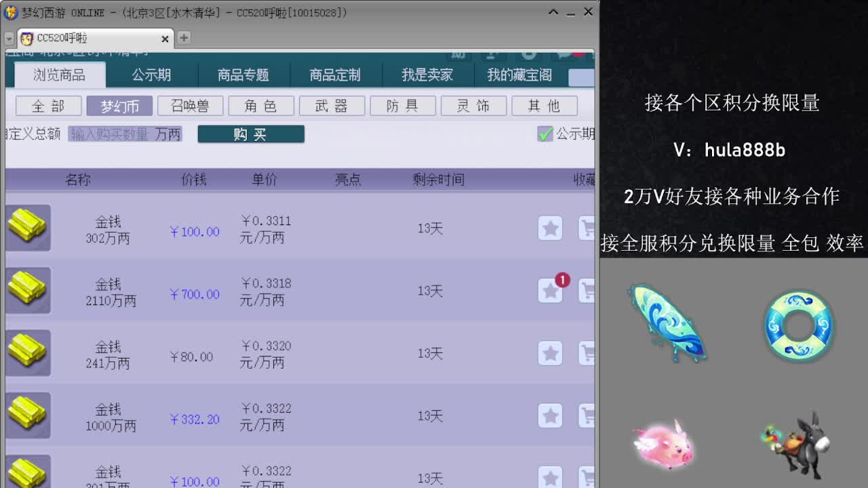Filter by 武器 category
Screen dimensions: 868x488
click(x=332, y=106)
